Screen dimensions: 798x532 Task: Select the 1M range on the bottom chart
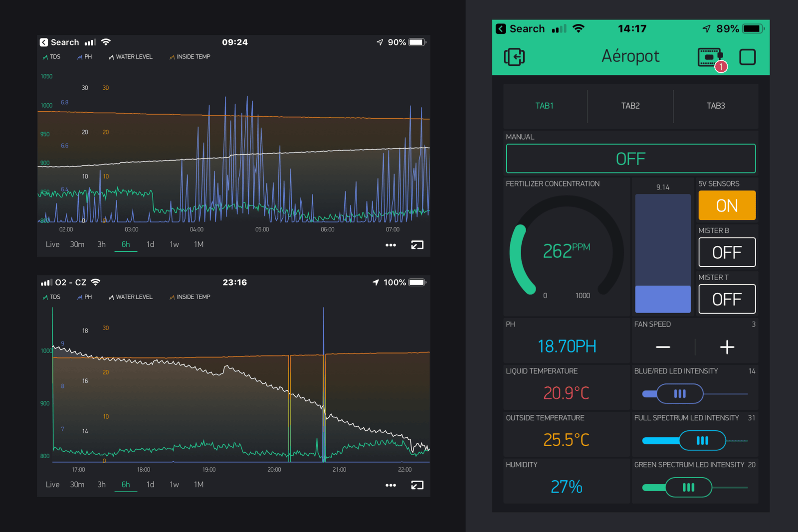[198, 484]
